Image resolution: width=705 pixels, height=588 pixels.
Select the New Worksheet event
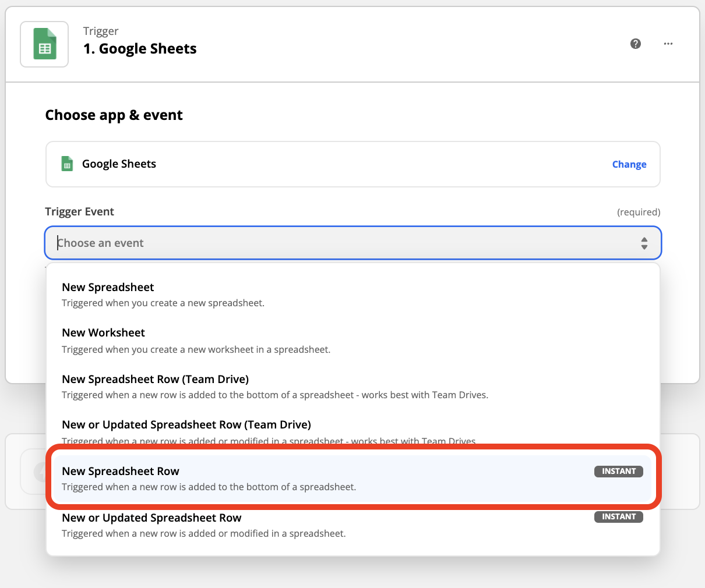point(353,341)
